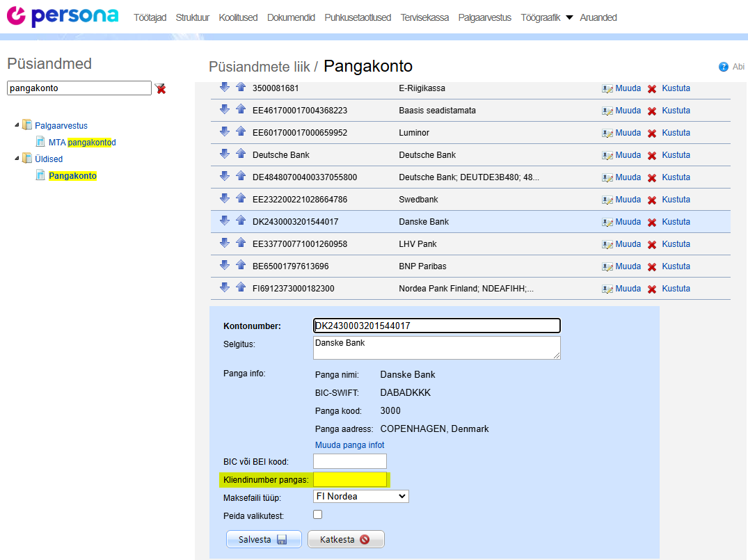Click Muuda link for Swedbank
This screenshot has width=748, height=560.
click(628, 200)
